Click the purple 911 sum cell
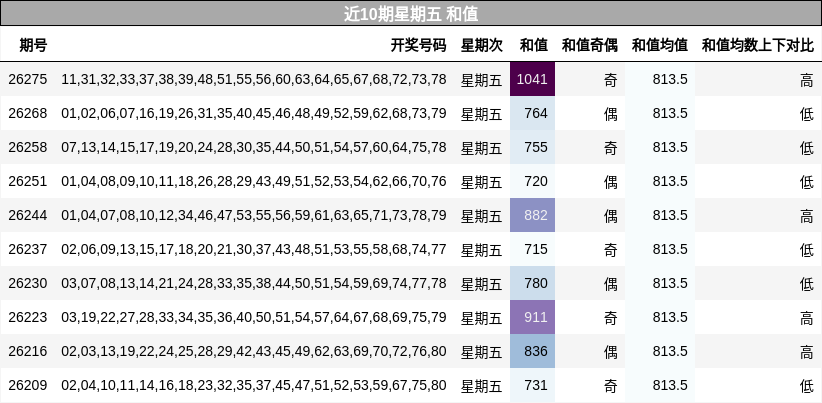The image size is (822, 403). coord(532,317)
